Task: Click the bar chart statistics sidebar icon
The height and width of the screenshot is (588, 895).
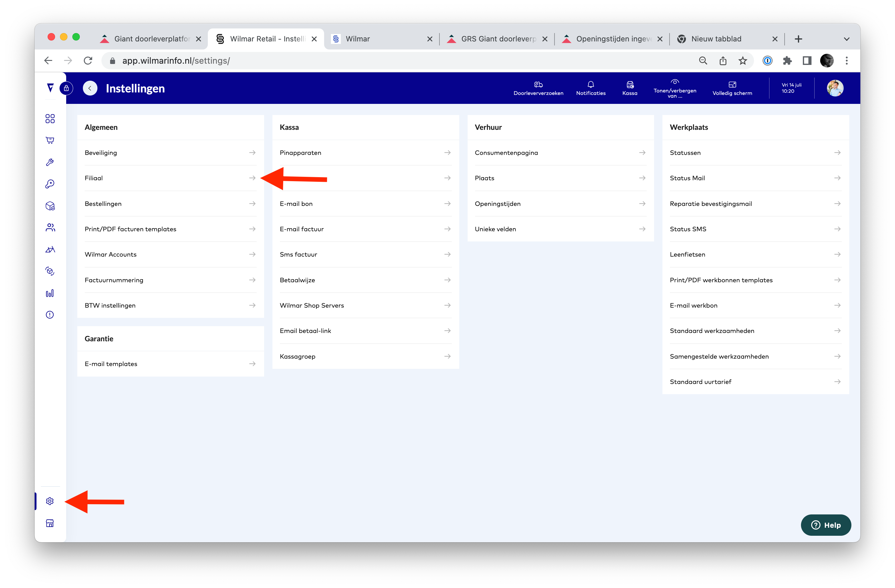Action: pos(50,293)
